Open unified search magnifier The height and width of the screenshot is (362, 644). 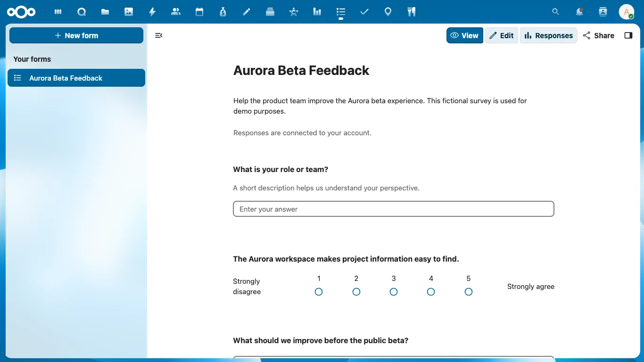pyautogui.click(x=556, y=12)
